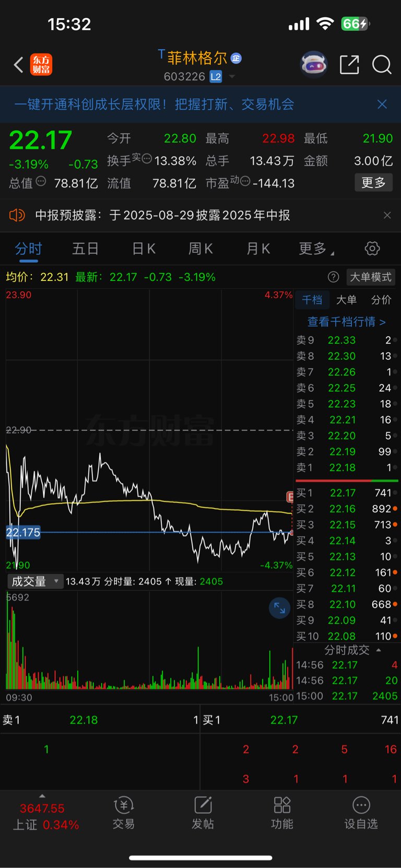
Task: Tap the speaker announcement icon
Action: 17,215
